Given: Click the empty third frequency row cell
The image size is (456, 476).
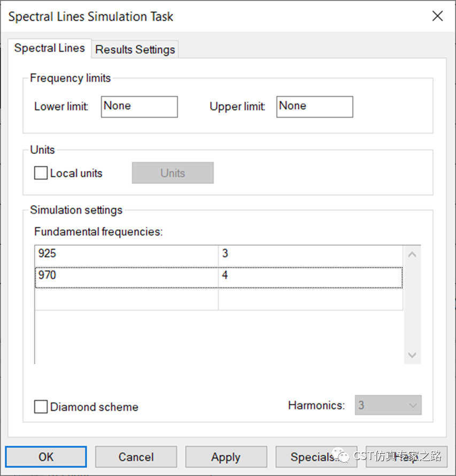Looking at the screenshot, I should pyautogui.click(x=126, y=299).
